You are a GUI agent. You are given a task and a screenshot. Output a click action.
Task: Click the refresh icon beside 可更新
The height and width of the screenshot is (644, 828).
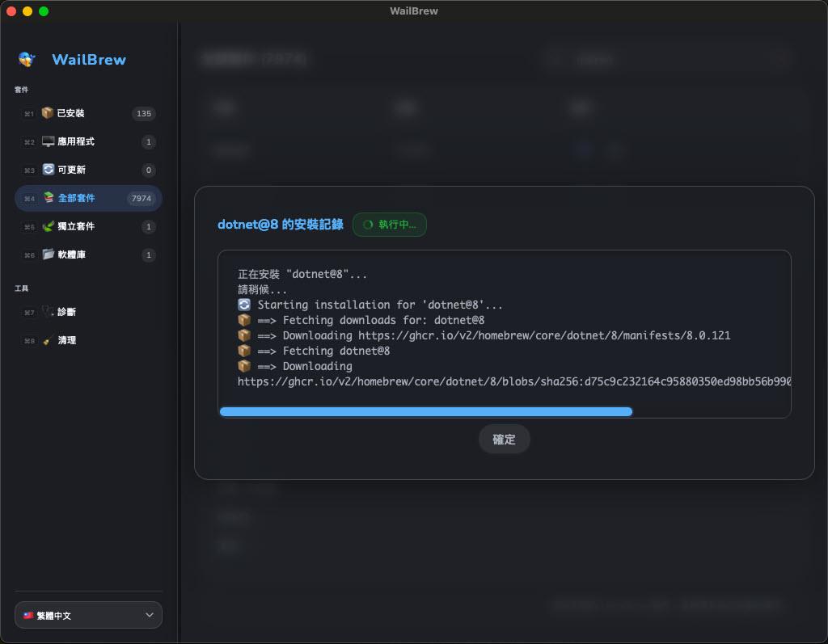(48, 170)
